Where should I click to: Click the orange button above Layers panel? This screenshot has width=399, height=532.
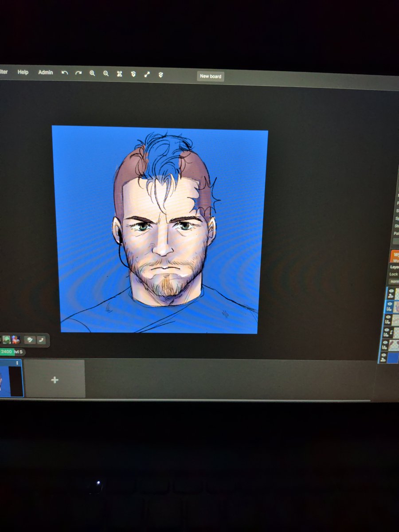(x=394, y=256)
